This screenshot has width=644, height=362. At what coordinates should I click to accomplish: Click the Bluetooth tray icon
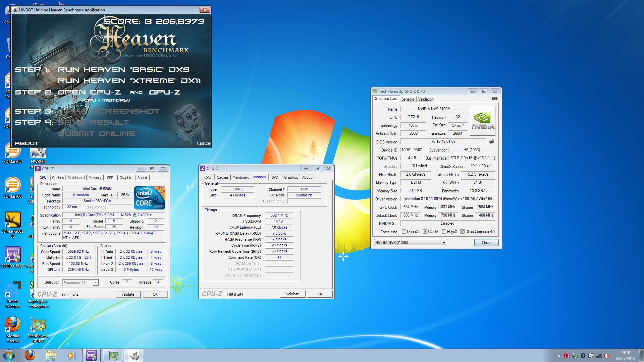point(583,356)
